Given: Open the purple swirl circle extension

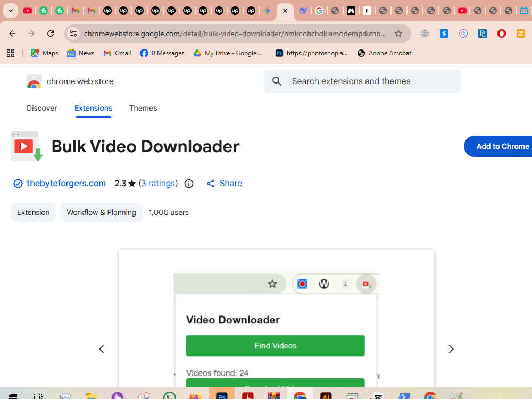Looking at the screenshot, I should pos(463,33).
